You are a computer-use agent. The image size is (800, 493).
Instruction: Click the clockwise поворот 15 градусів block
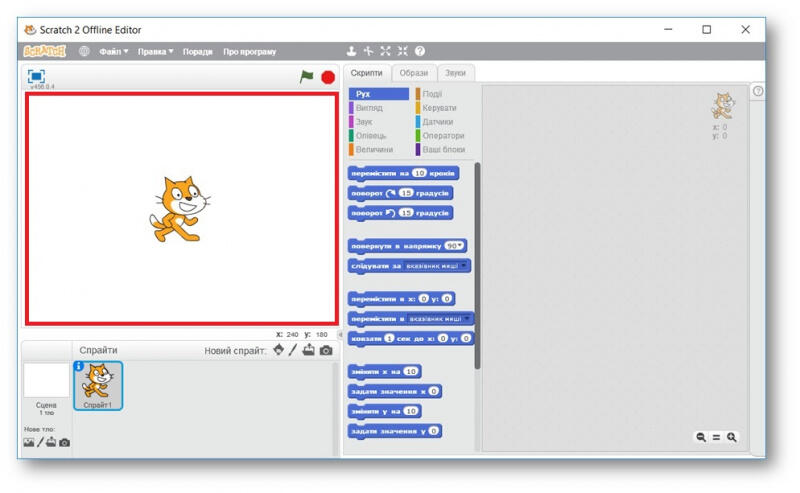pos(401,193)
